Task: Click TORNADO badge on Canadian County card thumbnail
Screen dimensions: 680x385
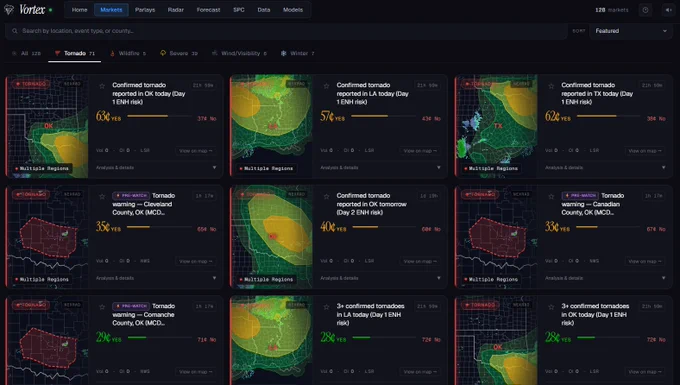Action: click(x=480, y=194)
